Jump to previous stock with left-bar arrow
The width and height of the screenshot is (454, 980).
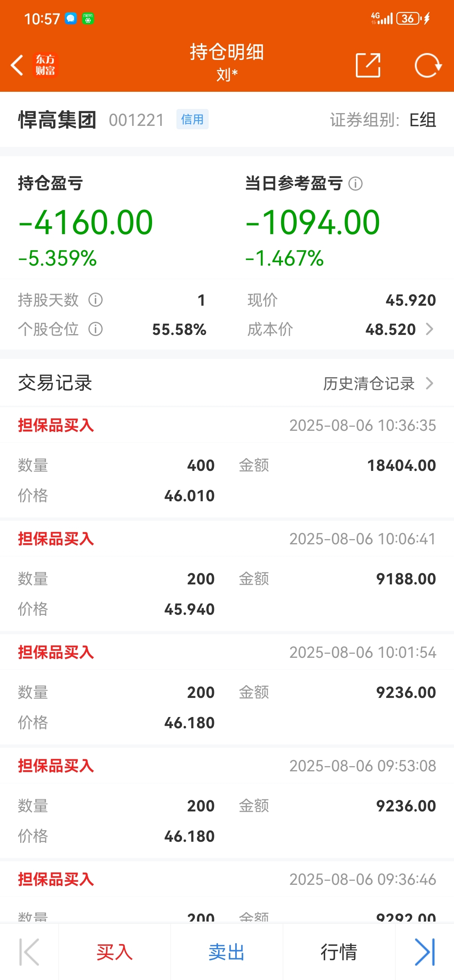coord(29,952)
